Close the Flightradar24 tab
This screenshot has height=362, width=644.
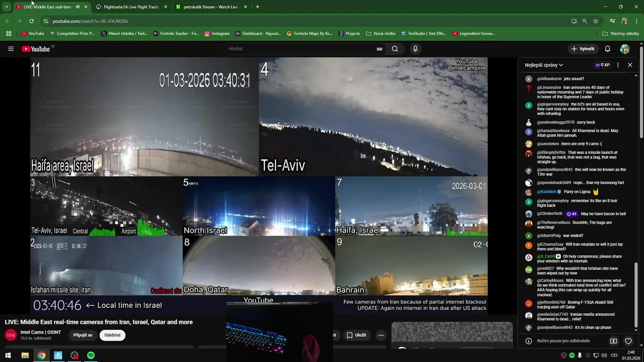(166, 7)
